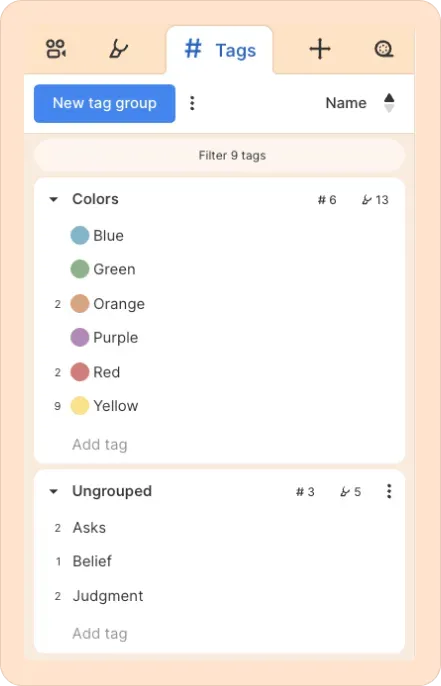The height and width of the screenshot is (686, 441).
Task: Select the Judgment tag
Action: coord(108,596)
